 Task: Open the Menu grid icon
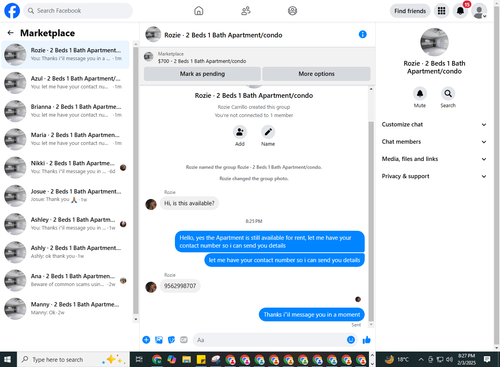pos(441,11)
